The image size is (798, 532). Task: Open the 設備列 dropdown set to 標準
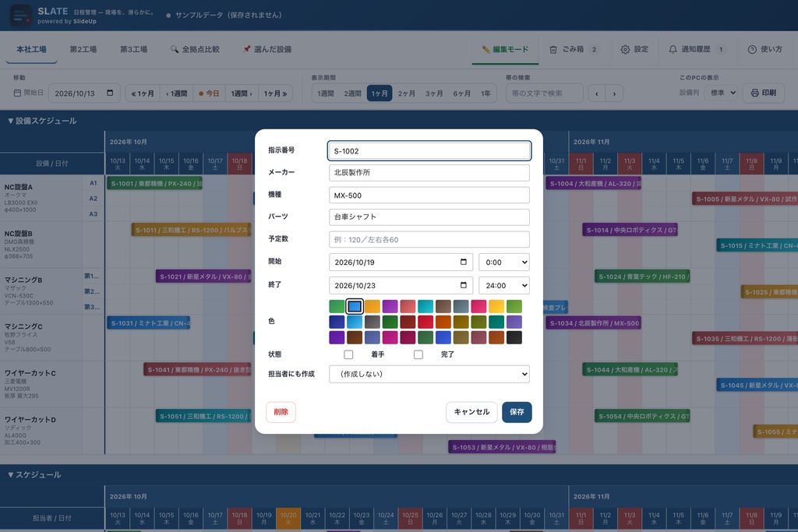click(721, 93)
